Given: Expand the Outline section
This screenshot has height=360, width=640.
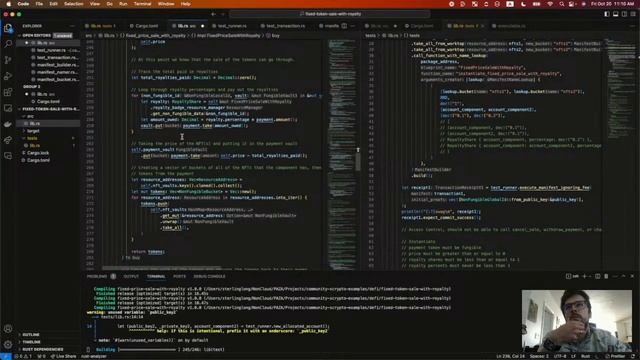Looking at the screenshot, I should [x=31, y=335].
